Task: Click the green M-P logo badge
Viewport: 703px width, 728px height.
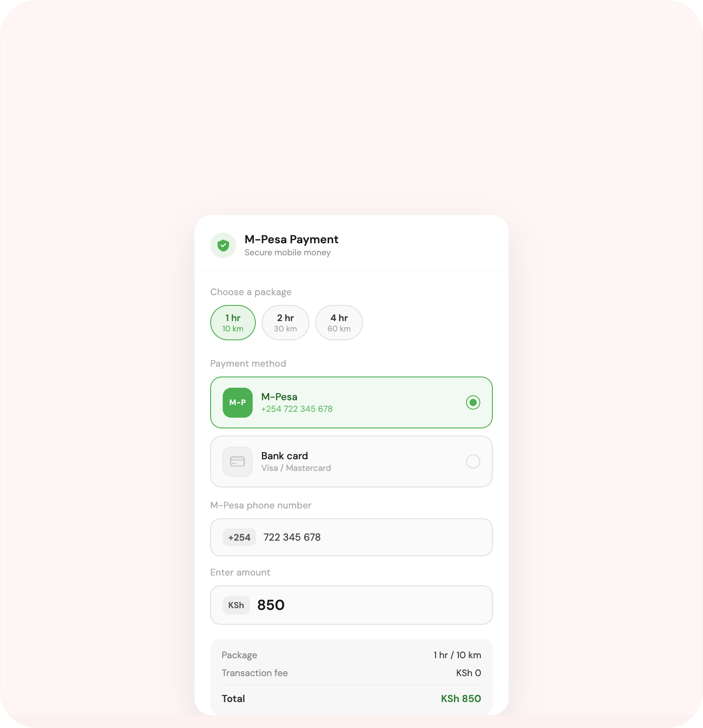Action: pyautogui.click(x=237, y=402)
